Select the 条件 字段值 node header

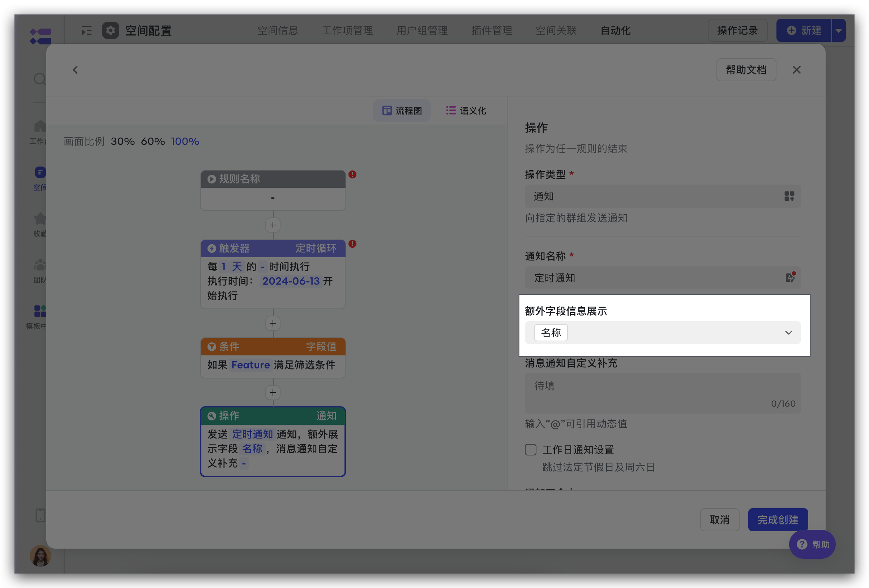click(273, 347)
